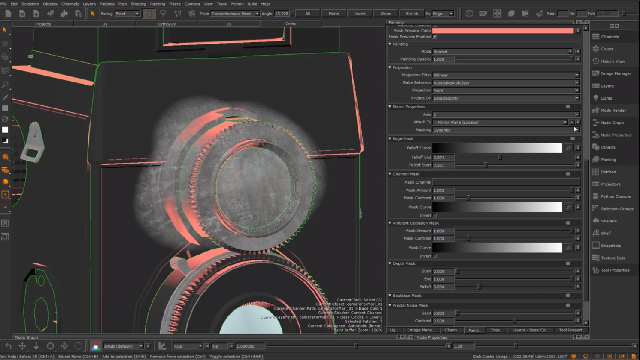Open the Painting palette in sidebar
The image size is (640, 360).
click(604, 159)
